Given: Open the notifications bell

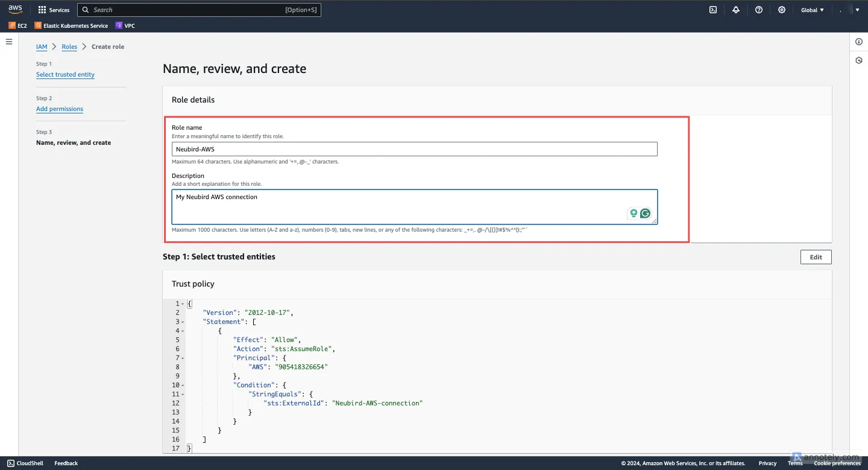Looking at the screenshot, I should 736,10.
